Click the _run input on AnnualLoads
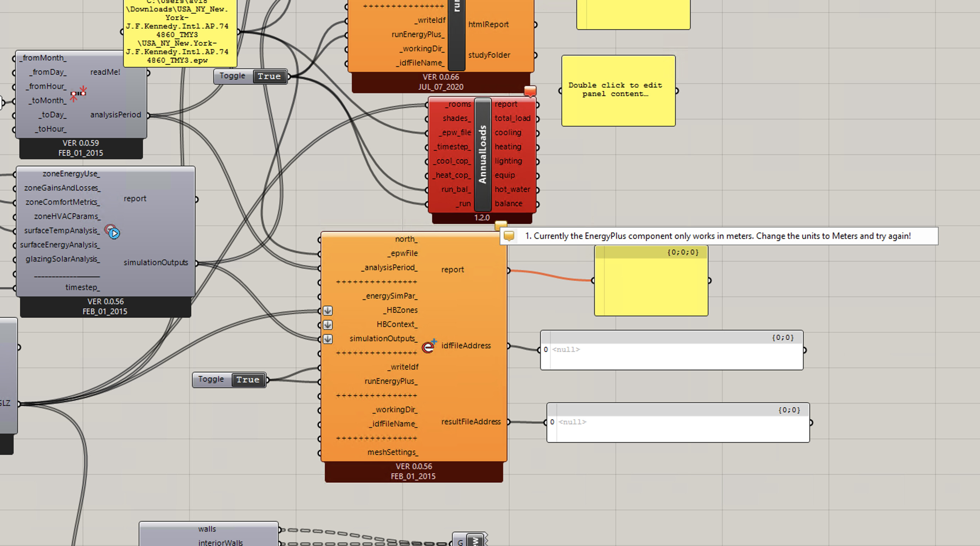Viewport: 980px width, 546px height. [463, 204]
